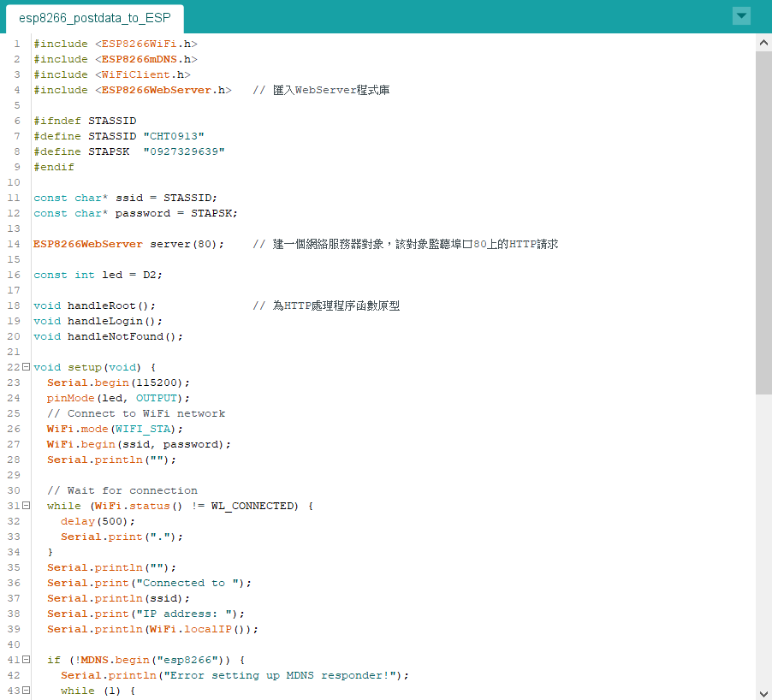Click the ESP8266mDNS.h include line
This screenshot has height=700, width=772.
[x=116, y=59]
